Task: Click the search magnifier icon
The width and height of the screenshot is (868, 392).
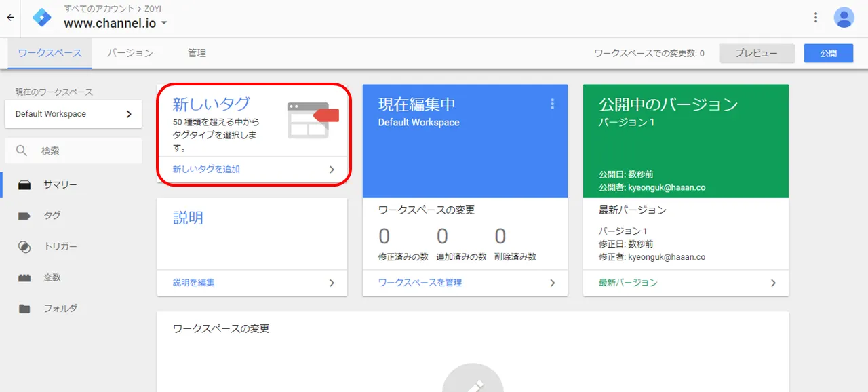Action: pos(22,151)
